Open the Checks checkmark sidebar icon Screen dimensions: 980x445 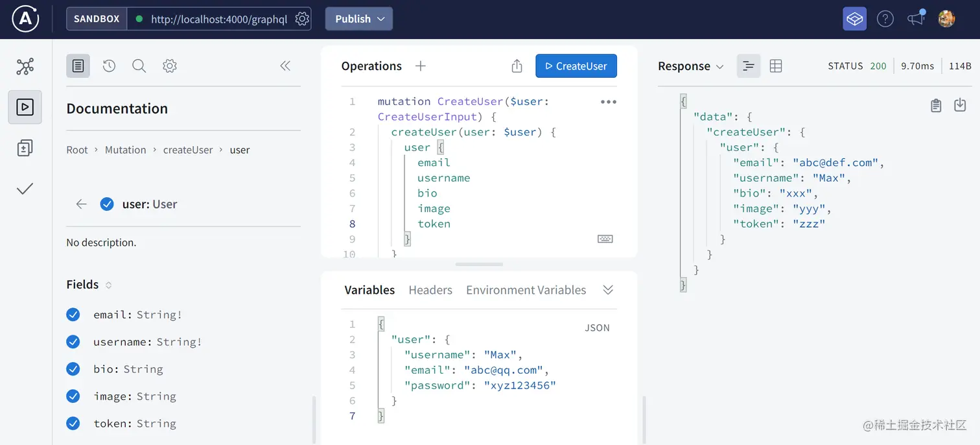(x=25, y=189)
